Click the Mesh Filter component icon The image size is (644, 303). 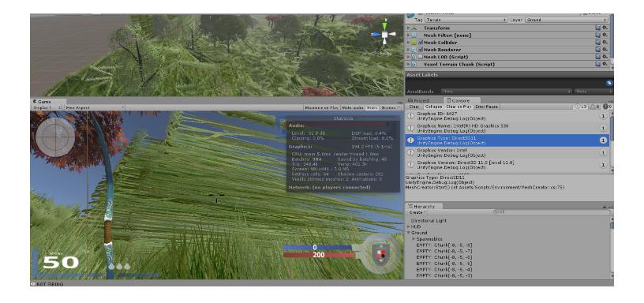coord(414,36)
